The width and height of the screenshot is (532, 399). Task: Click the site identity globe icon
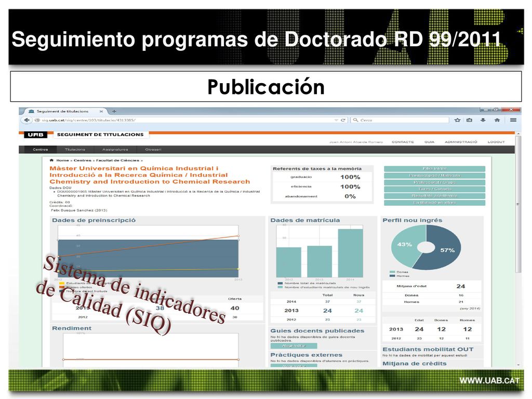tap(37, 120)
